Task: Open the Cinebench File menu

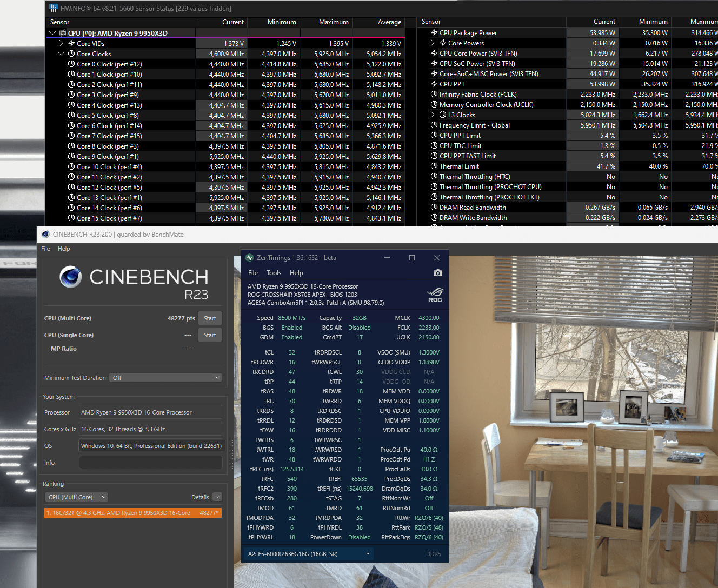Action: coord(45,249)
